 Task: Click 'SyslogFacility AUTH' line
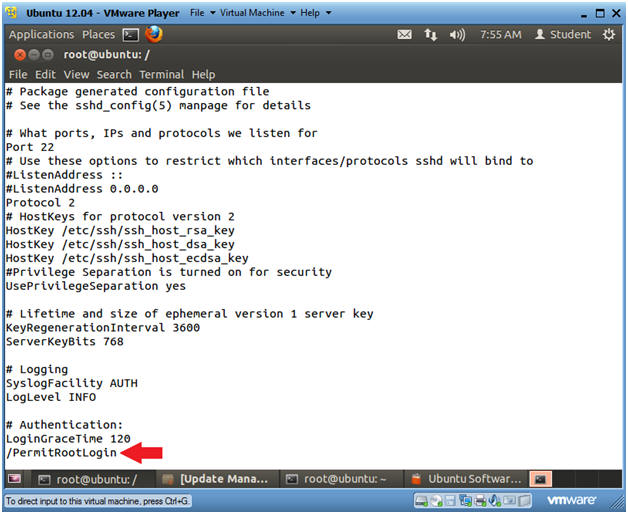pyautogui.click(x=72, y=383)
